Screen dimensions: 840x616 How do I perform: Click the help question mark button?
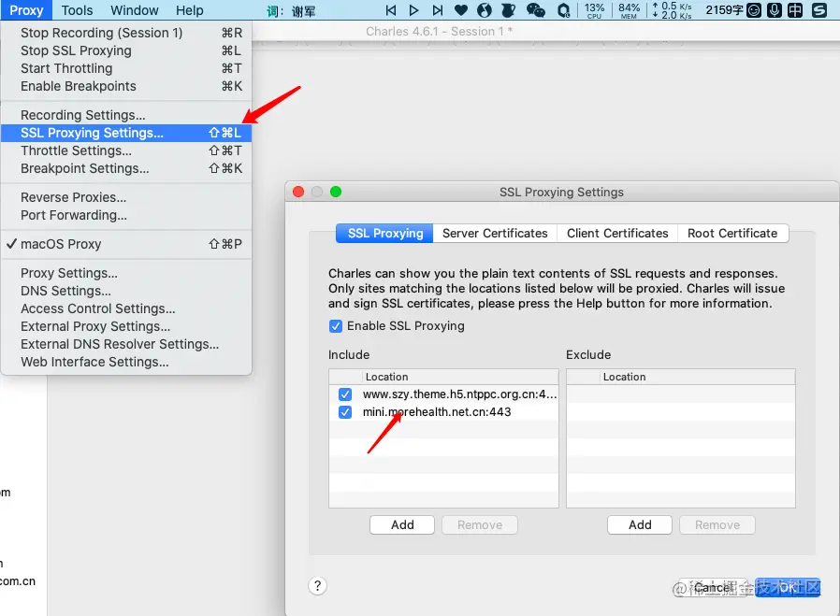318,585
